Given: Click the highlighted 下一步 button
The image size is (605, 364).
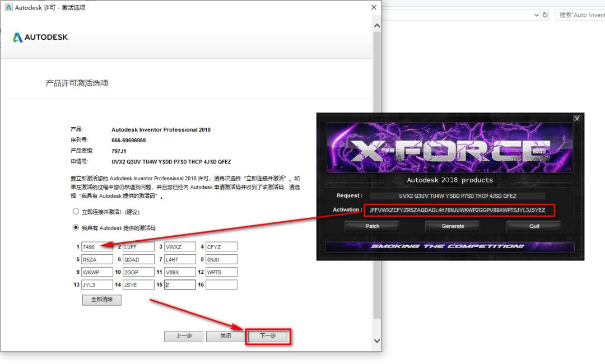Looking at the screenshot, I should (x=268, y=337).
